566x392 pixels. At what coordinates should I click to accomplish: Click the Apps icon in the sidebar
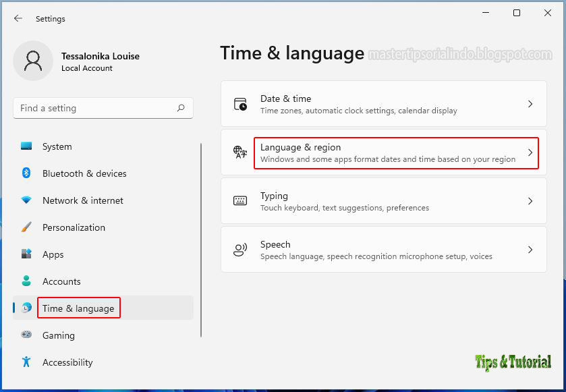point(27,254)
